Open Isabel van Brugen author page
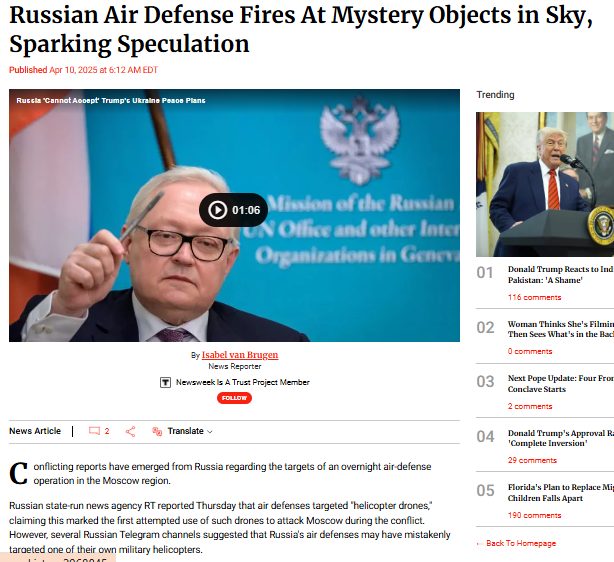This screenshot has height=562, width=614. click(x=240, y=355)
